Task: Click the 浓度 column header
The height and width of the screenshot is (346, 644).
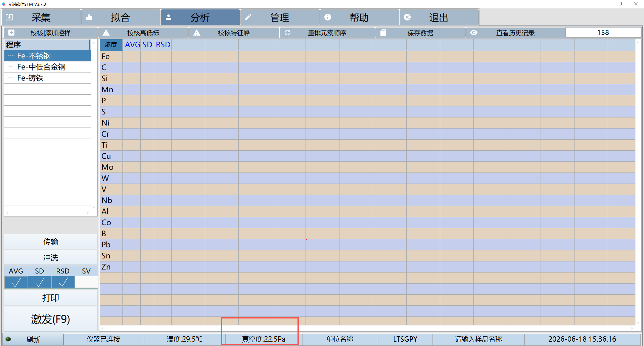Action: (111, 45)
